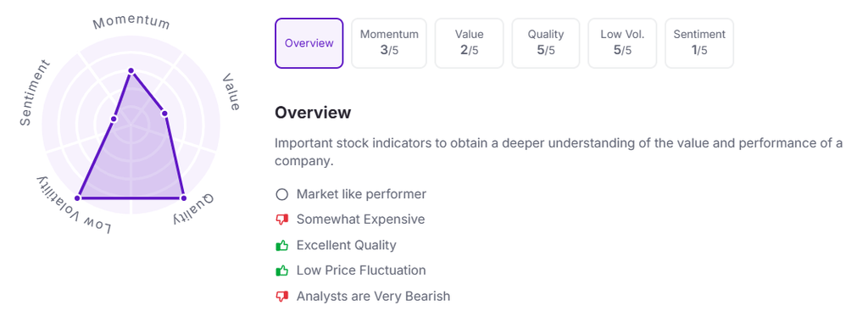The width and height of the screenshot is (868, 328).
Task: Click the circle icon beside Market like performer
Action: click(x=281, y=194)
